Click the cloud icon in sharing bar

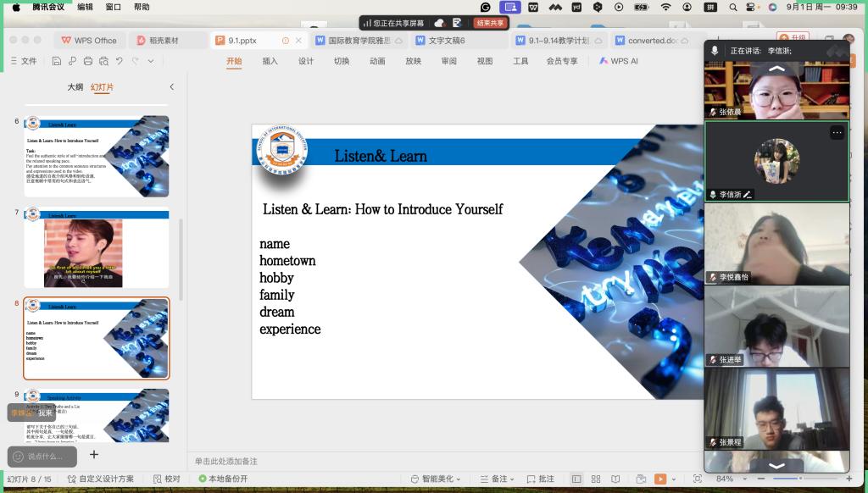coord(440,23)
